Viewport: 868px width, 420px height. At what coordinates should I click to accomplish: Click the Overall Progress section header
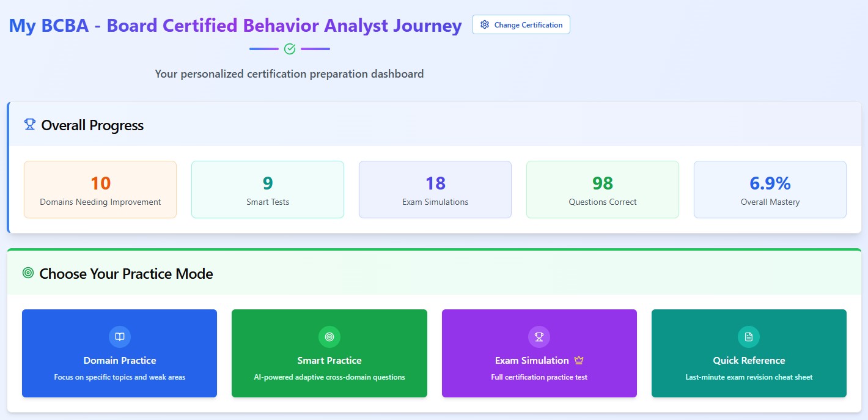[x=92, y=125]
